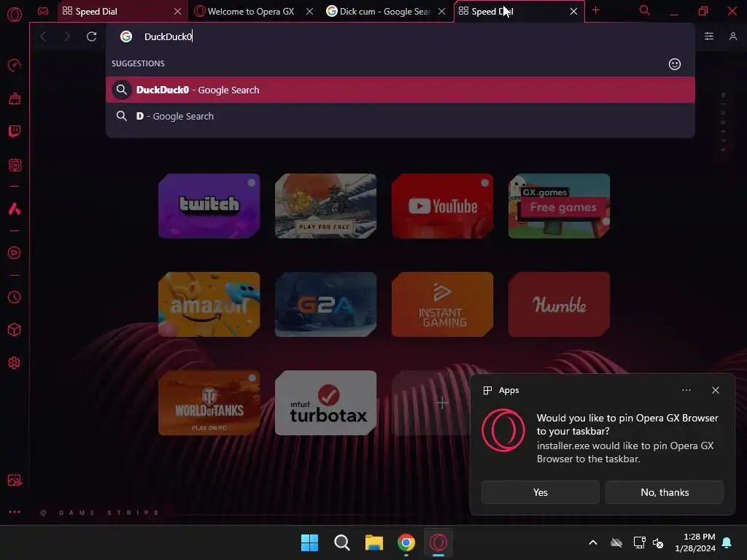Open the Player icon in sidebar
Image resolution: width=747 pixels, height=560 pixels.
[15, 252]
